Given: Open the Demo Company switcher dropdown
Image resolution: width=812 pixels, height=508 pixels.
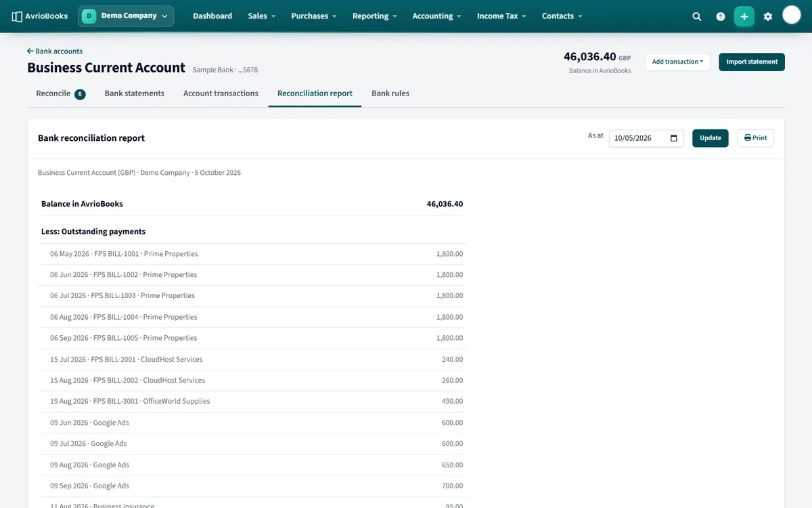Looking at the screenshot, I should coord(126,16).
